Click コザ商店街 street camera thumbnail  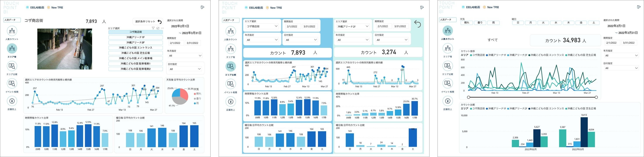pos(65,49)
